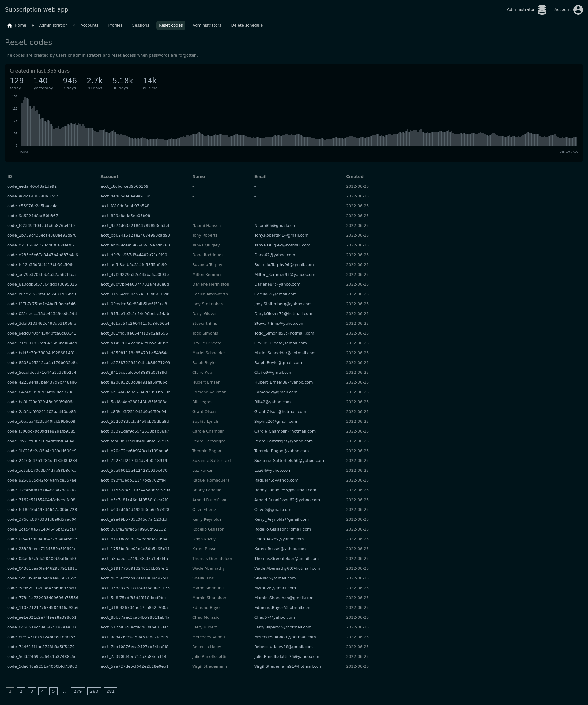Click the Account user avatar icon
This screenshot has width=588, height=705.
pyautogui.click(x=578, y=10)
